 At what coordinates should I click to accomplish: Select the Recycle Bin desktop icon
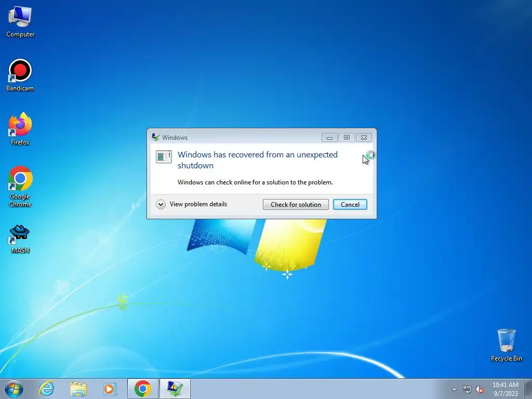tap(506, 345)
